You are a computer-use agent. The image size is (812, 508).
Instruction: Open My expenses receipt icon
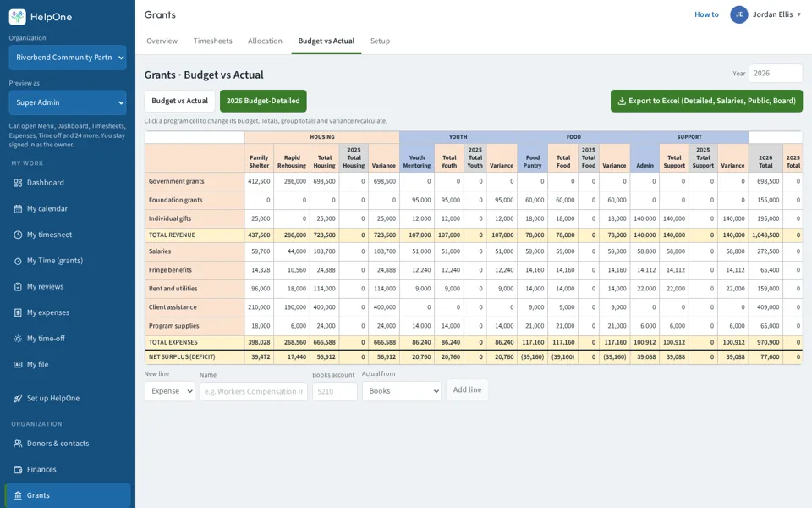[18, 312]
